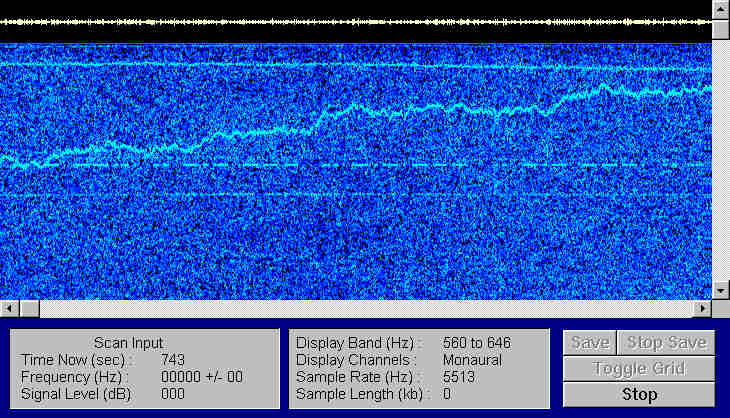Click the vertical scrollbar up arrow

tap(721, 9)
